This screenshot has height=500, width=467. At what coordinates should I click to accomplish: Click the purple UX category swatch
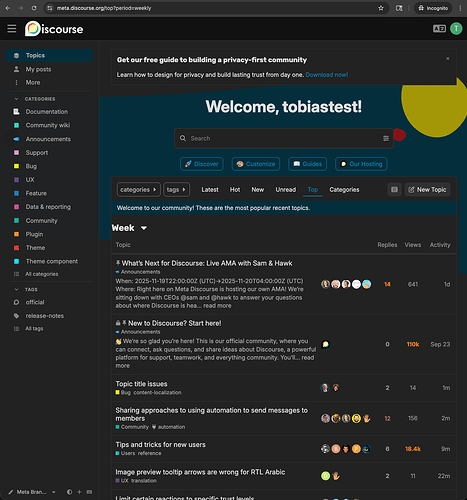16,180
